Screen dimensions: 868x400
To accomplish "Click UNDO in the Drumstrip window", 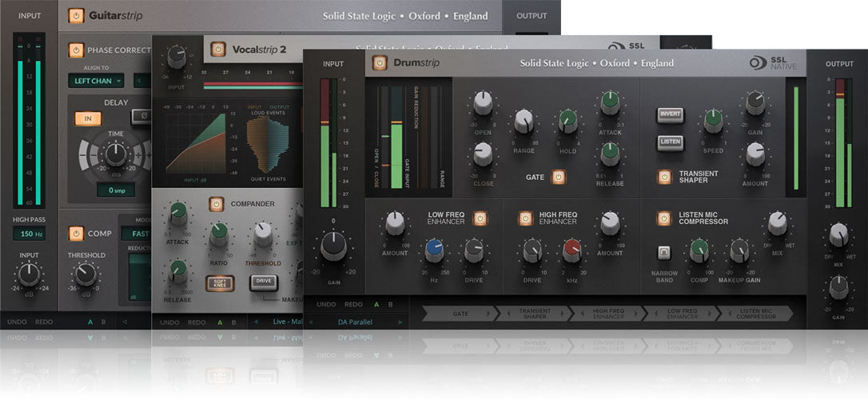I will click(326, 305).
